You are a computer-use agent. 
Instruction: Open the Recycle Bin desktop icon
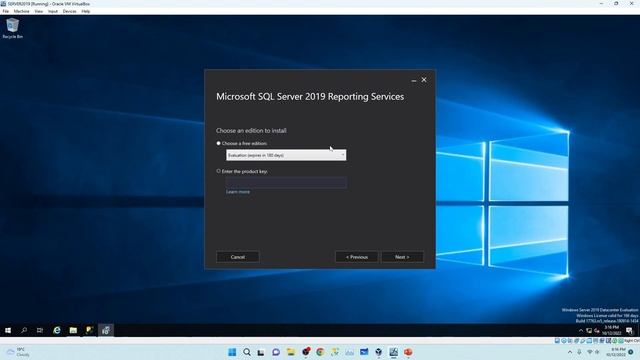tap(13, 29)
